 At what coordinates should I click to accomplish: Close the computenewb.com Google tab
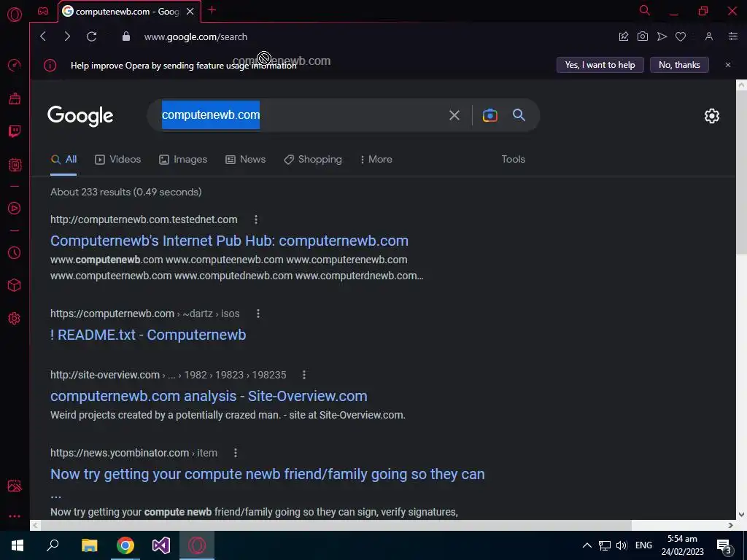click(x=190, y=11)
